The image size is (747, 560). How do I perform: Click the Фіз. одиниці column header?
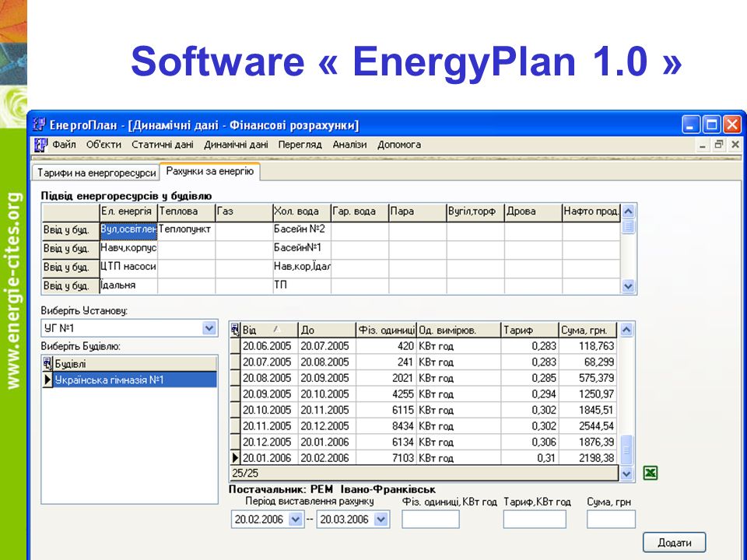click(387, 330)
